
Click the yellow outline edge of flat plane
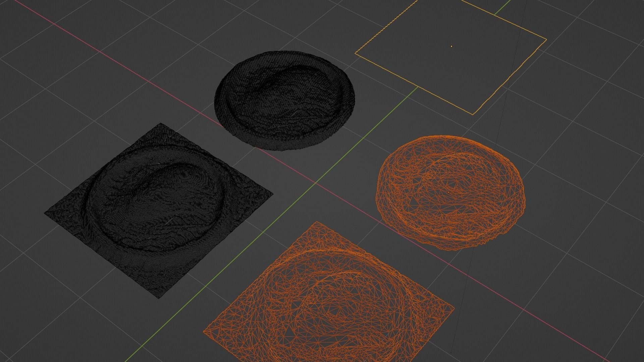(x=414, y=84)
